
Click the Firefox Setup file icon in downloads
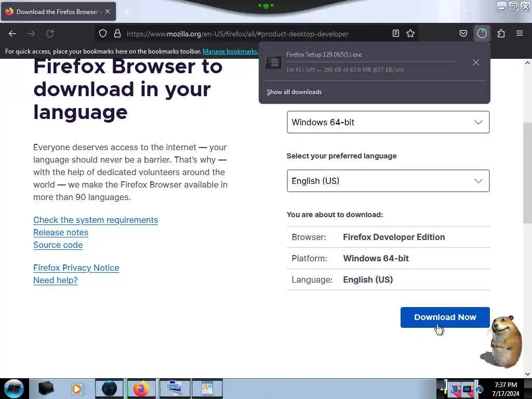pyautogui.click(x=273, y=62)
